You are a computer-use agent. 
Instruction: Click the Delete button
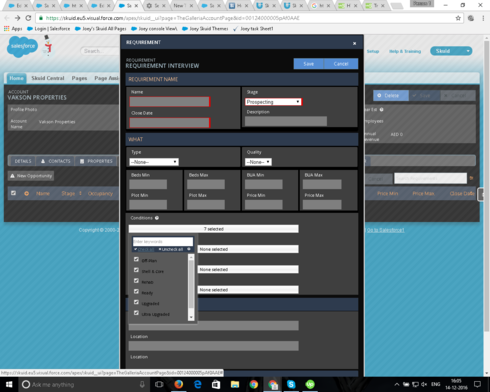(x=390, y=96)
